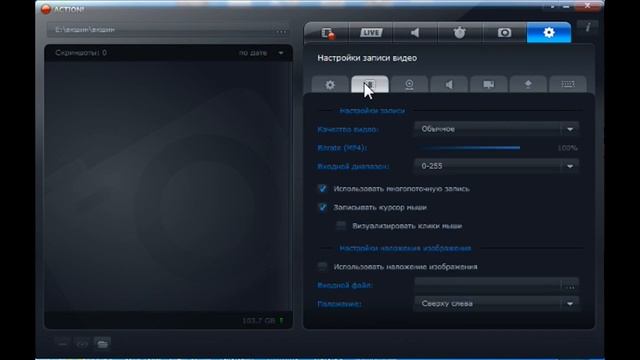Click the 100% bitrate value text
This screenshot has height=360, width=640.
[x=567, y=148]
